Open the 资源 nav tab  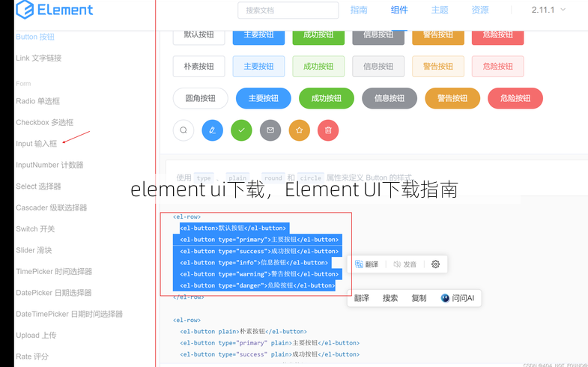click(480, 10)
